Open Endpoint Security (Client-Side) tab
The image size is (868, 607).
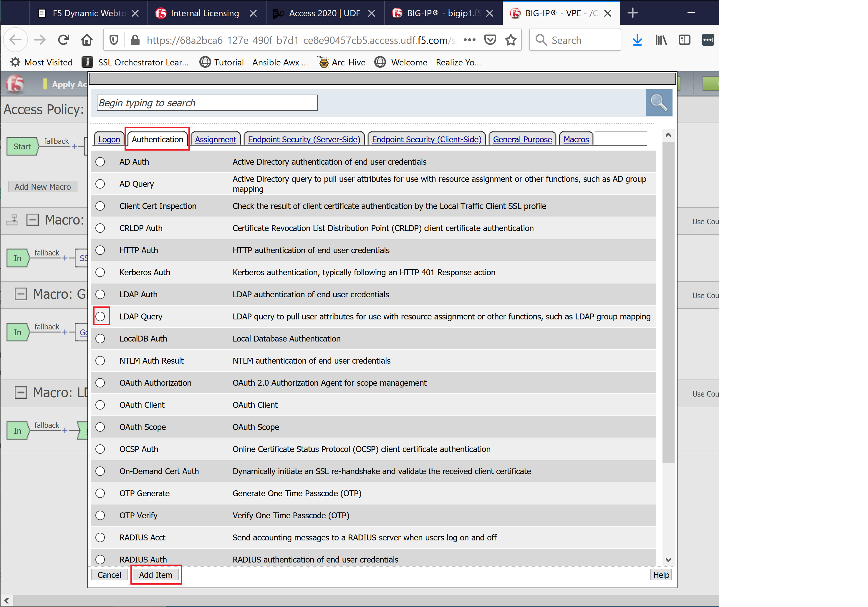(x=426, y=139)
